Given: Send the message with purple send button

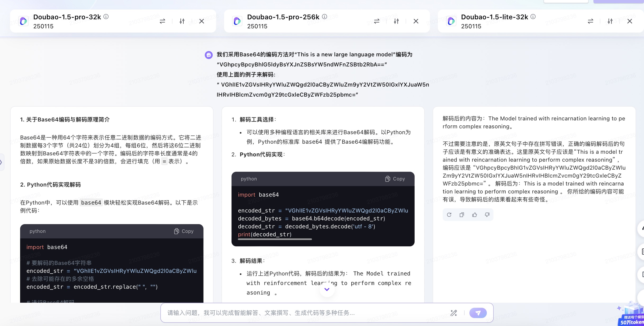Looking at the screenshot, I should [x=478, y=313].
